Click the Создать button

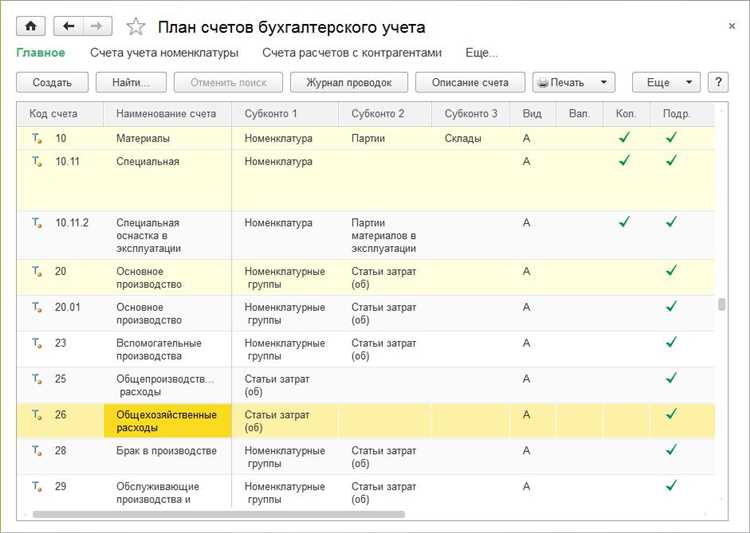52,83
